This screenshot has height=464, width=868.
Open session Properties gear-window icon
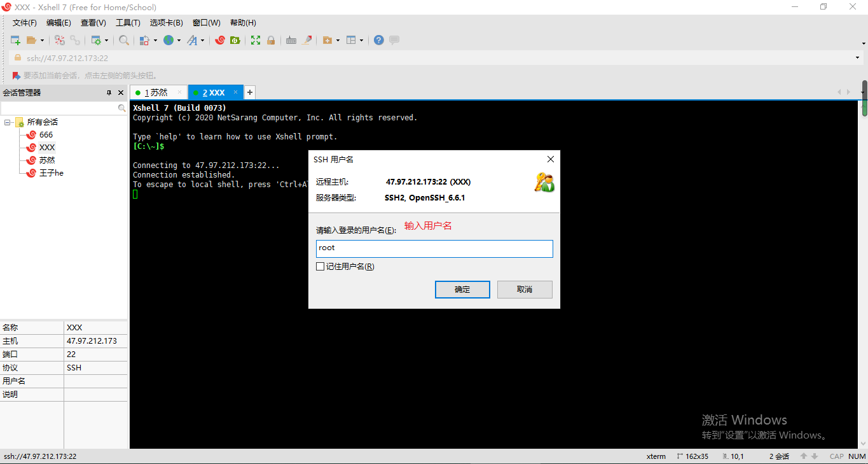96,40
